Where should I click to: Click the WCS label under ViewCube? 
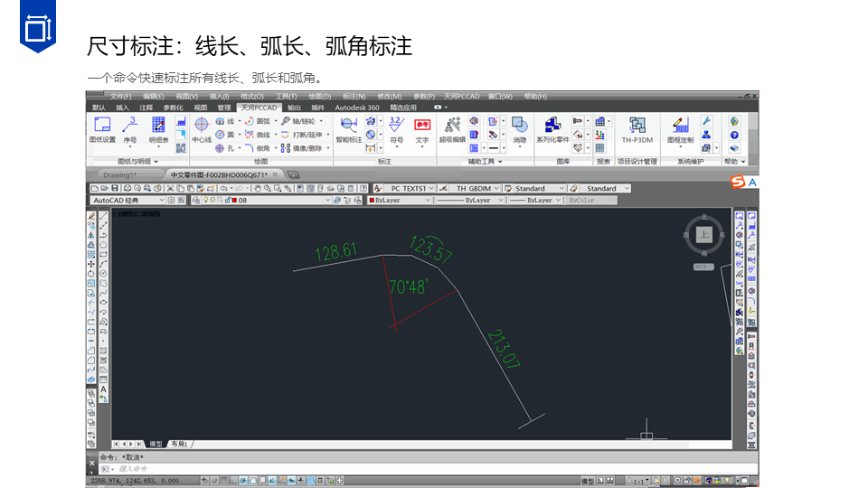(x=703, y=267)
